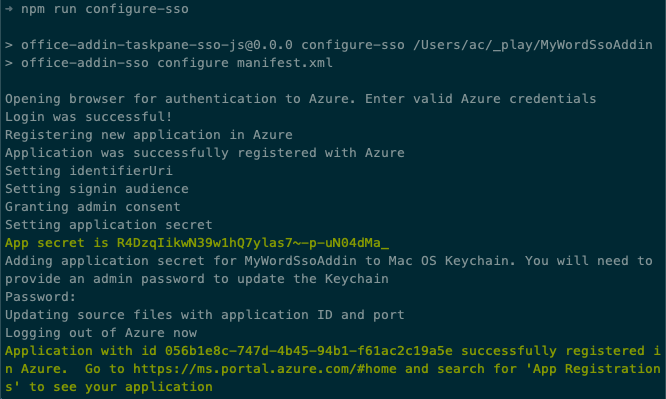Select the 'Login was successful!' line
This screenshot has width=666, height=399.
(89, 117)
